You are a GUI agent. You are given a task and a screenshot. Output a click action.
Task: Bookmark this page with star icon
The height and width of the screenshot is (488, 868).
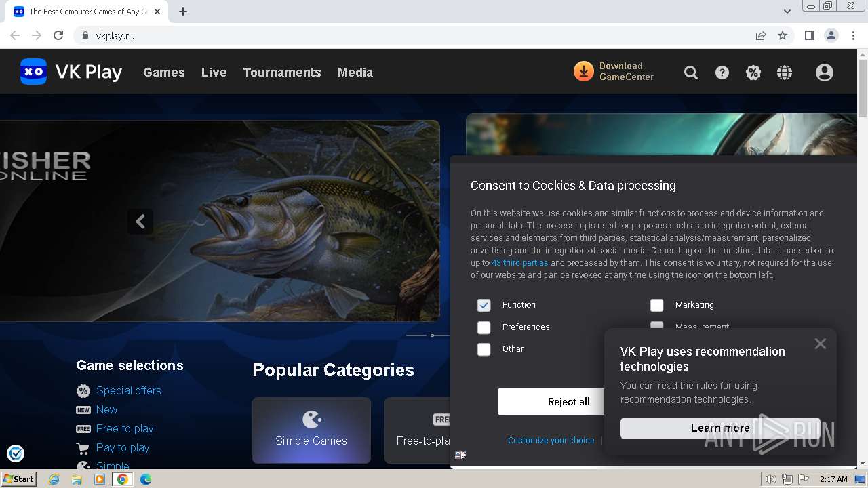pos(783,35)
